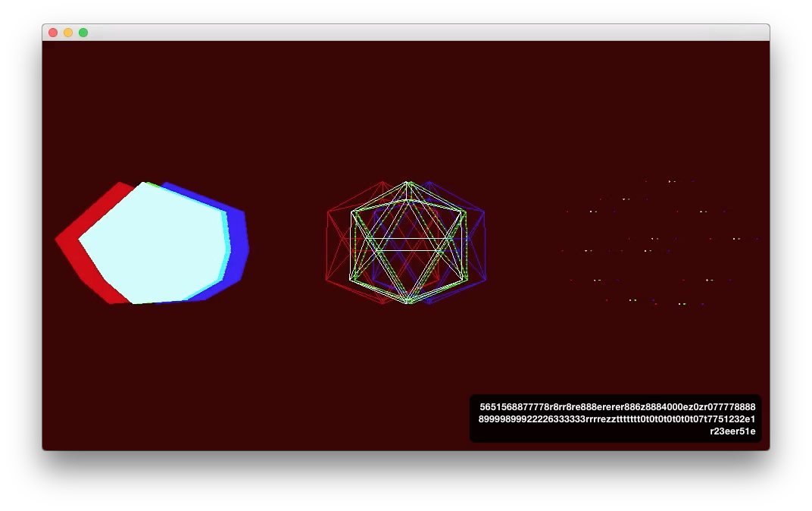This screenshot has height=511, width=812.
Task: Click the log line beginning 8999989992226
Action: [617, 419]
